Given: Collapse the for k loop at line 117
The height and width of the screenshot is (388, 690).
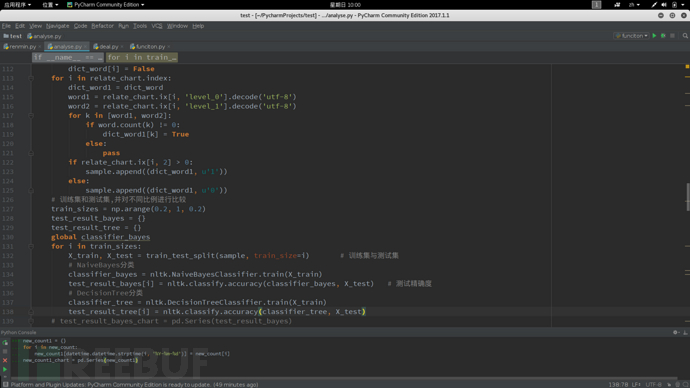Looking at the screenshot, I should coord(31,116).
